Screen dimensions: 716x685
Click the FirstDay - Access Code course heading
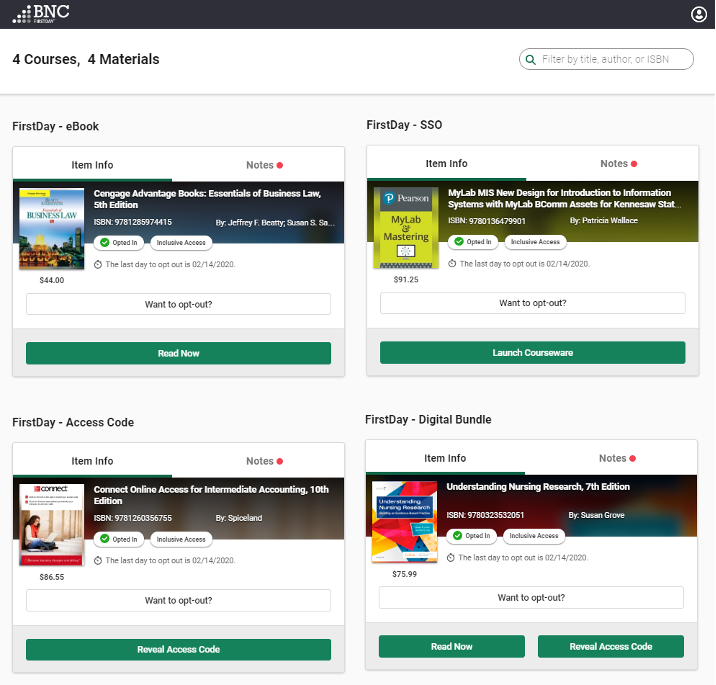(73, 422)
